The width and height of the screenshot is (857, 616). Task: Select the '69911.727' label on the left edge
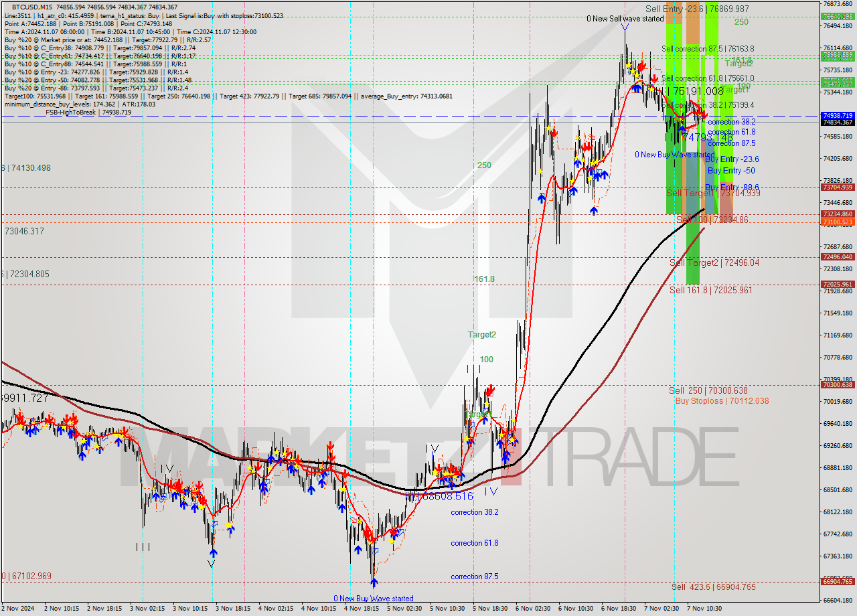[26, 398]
